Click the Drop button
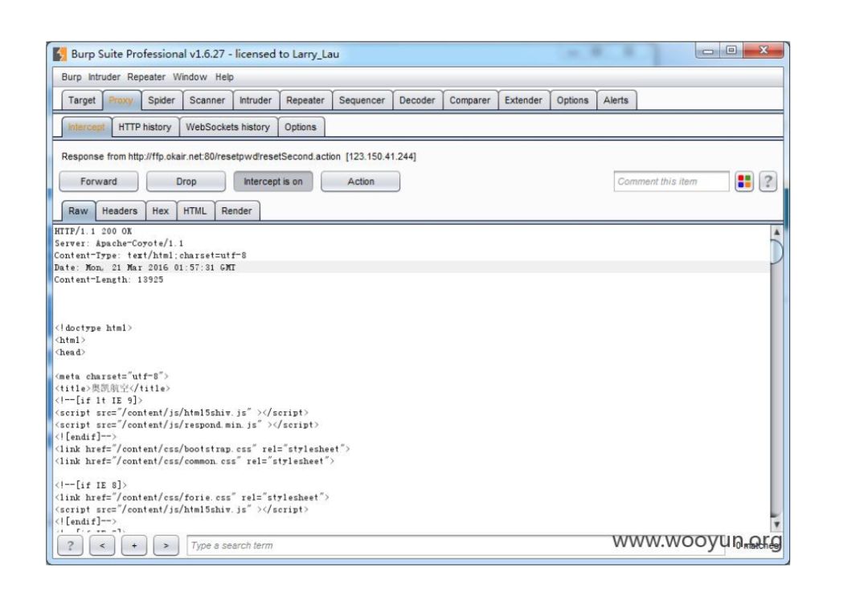 coord(186,182)
